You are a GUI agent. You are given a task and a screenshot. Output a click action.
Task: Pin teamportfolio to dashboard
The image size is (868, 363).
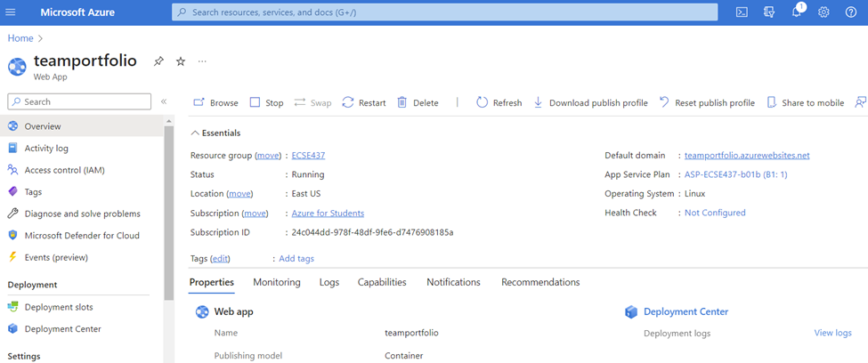click(158, 61)
